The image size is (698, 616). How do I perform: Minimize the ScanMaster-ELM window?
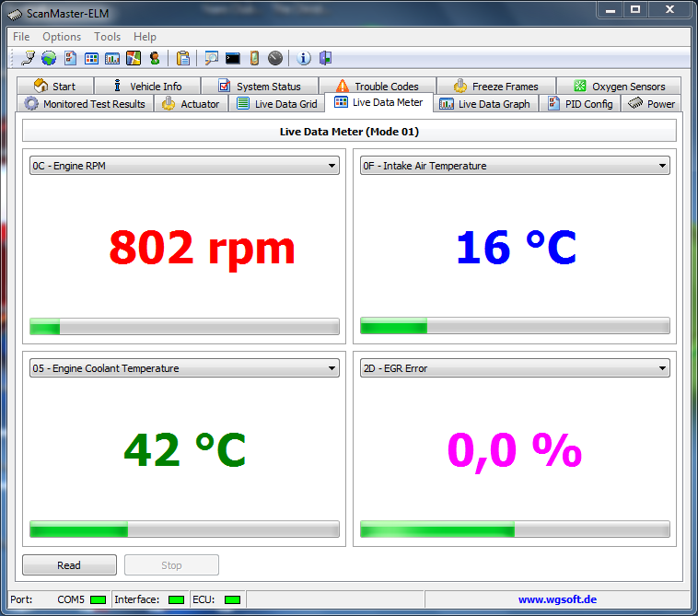coord(611,10)
